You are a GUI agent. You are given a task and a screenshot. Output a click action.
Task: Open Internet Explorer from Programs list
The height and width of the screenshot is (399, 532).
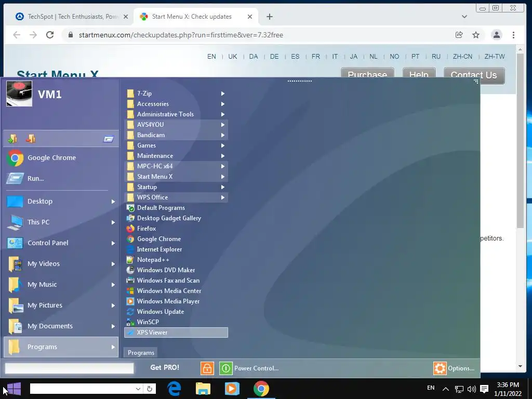pyautogui.click(x=176, y=249)
